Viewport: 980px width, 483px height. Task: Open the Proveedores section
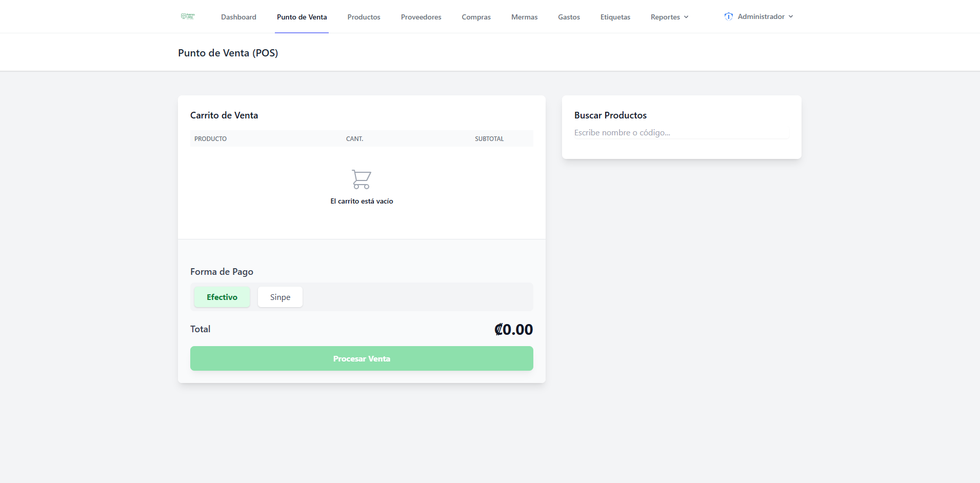421,17
